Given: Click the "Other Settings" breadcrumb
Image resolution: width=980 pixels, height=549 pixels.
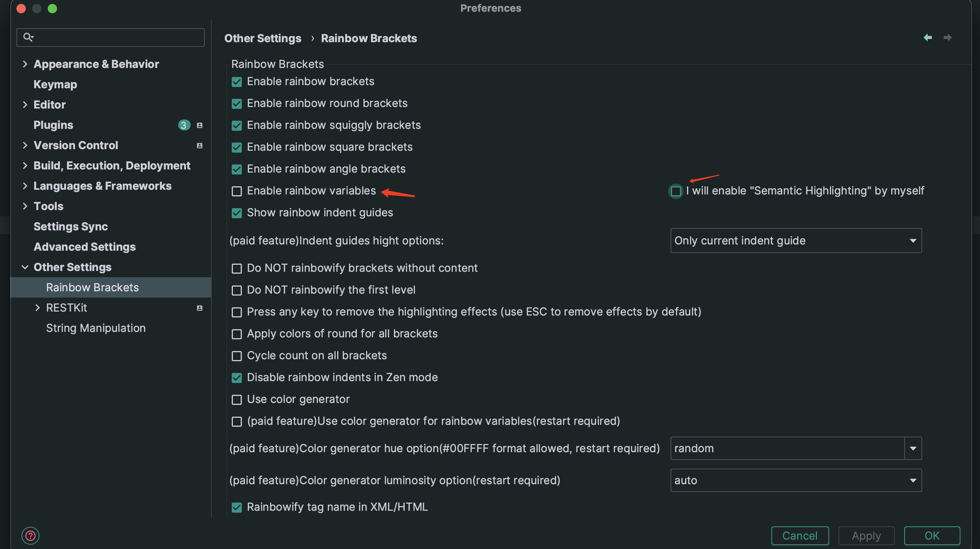Looking at the screenshot, I should (262, 38).
